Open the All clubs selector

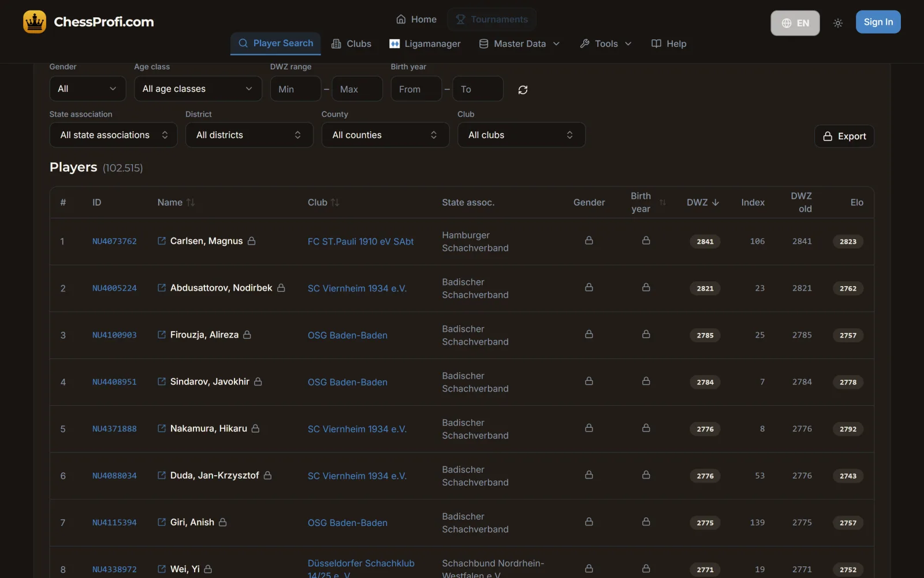click(x=521, y=135)
